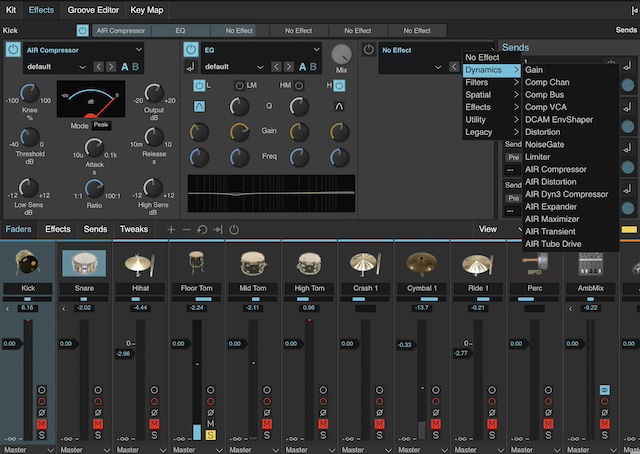The width and height of the screenshot is (640, 454).
Task: Select the Hihat channel icon
Action: pos(139,263)
